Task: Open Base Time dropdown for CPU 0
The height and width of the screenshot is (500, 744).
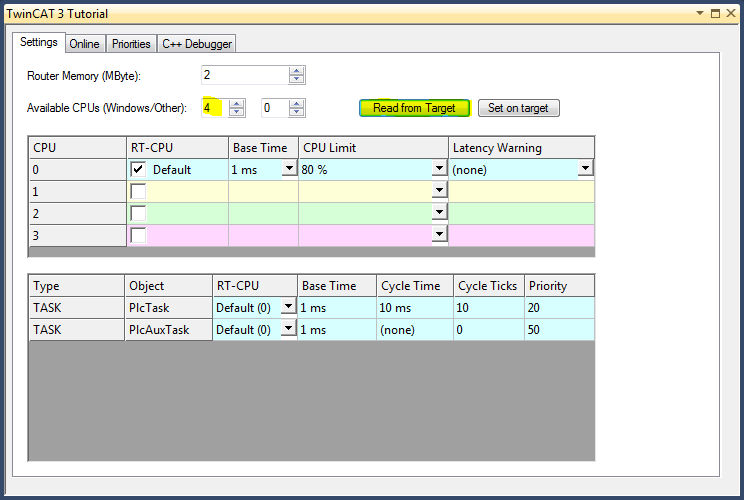Action: [289, 168]
